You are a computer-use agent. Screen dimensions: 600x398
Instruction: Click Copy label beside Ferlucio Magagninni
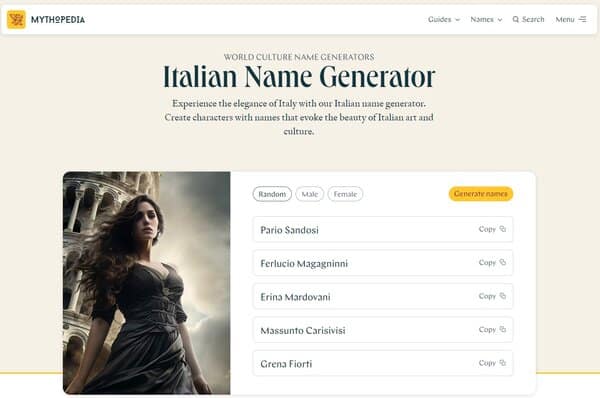(487, 263)
